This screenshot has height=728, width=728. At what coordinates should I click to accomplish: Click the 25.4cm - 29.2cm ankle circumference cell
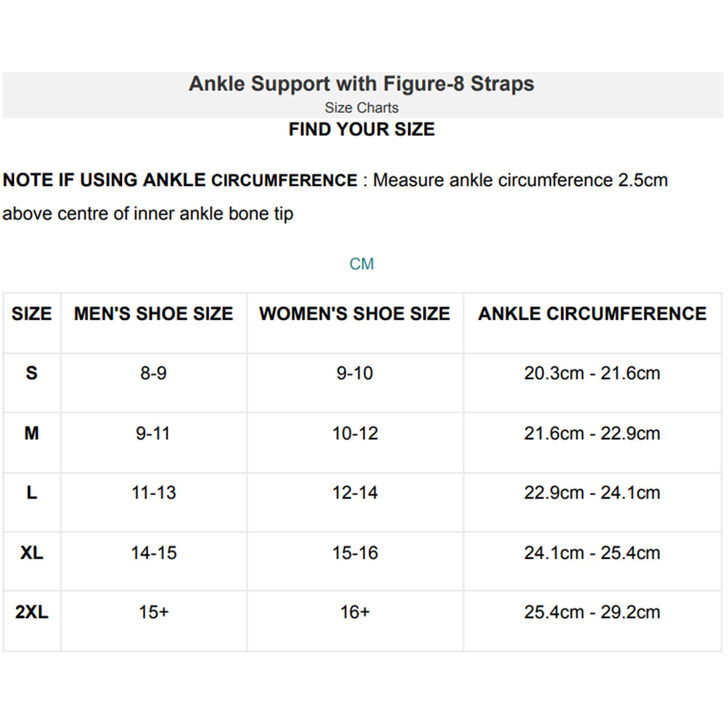(592, 612)
